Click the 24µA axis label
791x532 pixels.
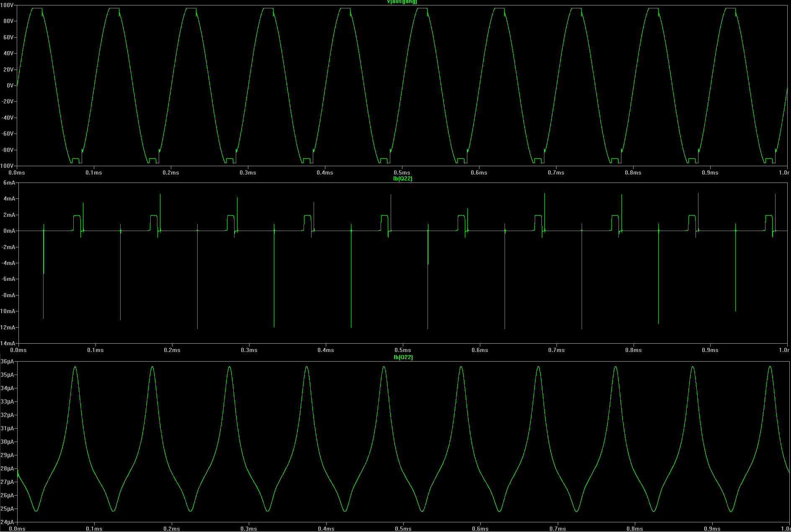pyautogui.click(x=7, y=522)
